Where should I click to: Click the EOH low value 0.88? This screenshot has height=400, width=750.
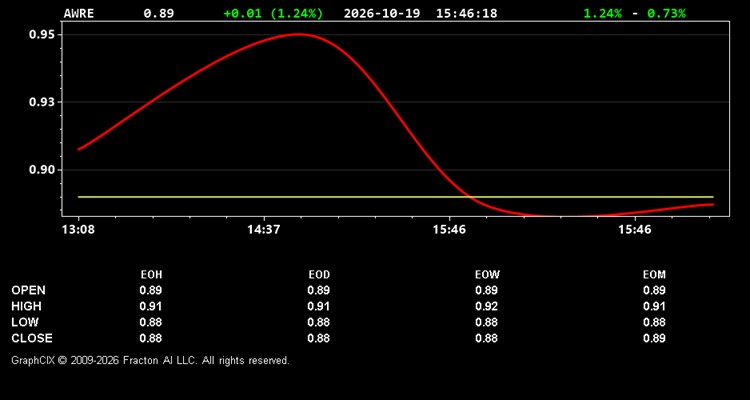(151, 322)
